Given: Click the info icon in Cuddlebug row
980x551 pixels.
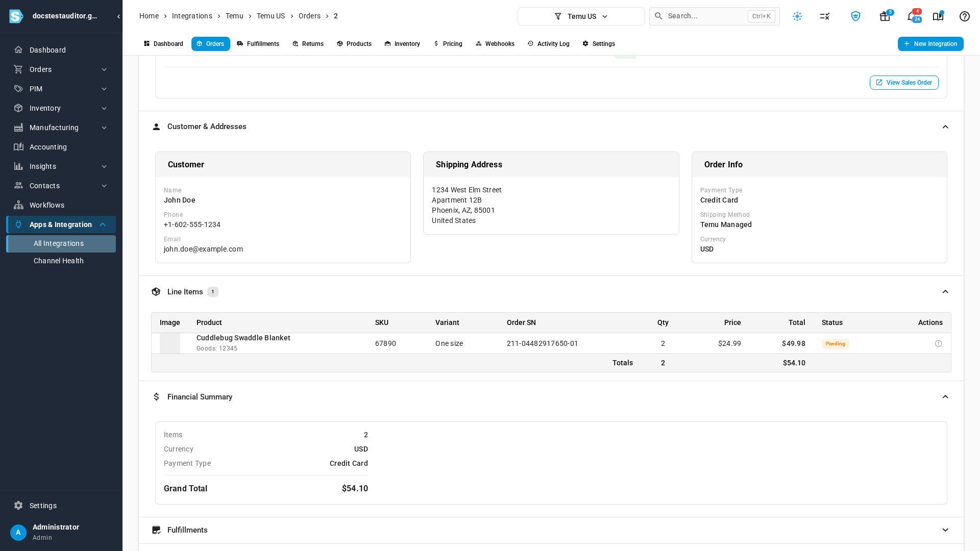Looking at the screenshot, I should click(938, 344).
